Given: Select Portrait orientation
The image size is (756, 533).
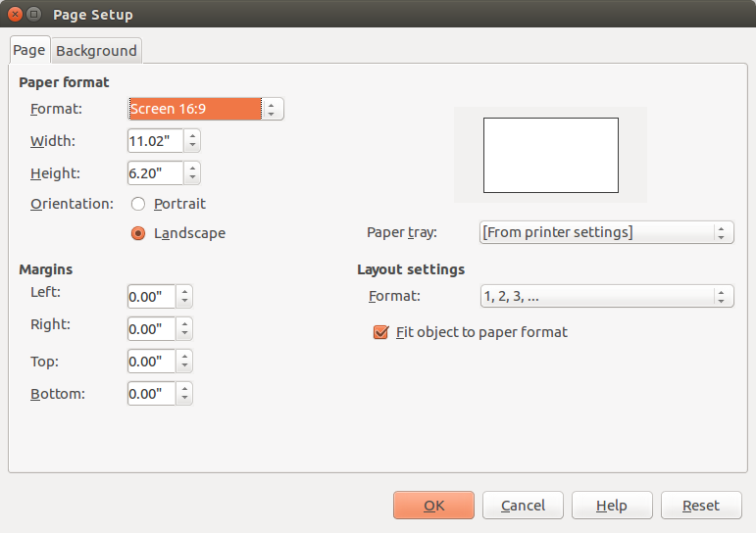Looking at the screenshot, I should [138, 204].
